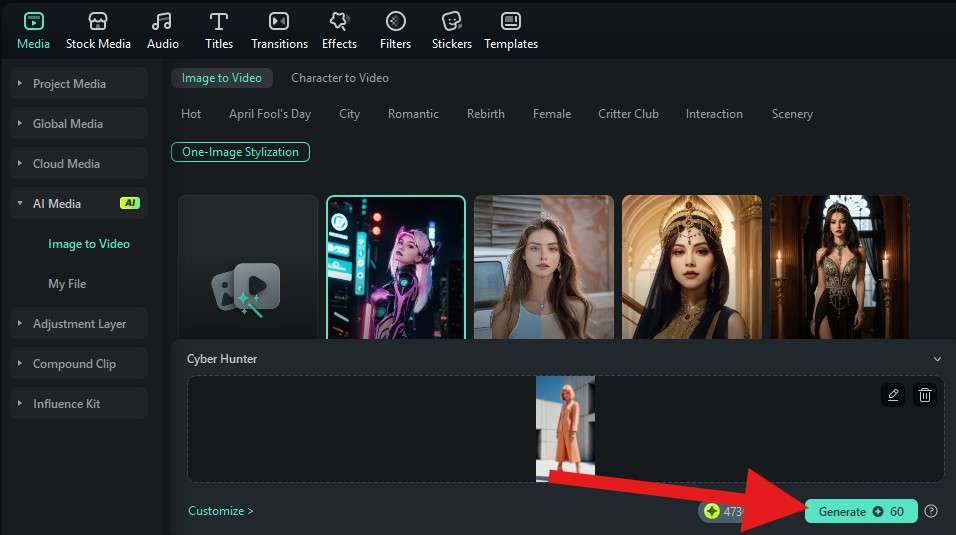The height and width of the screenshot is (535, 956).
Task: Open My File in sidebar
Action: pyautogui.click(x=67, y=284)
